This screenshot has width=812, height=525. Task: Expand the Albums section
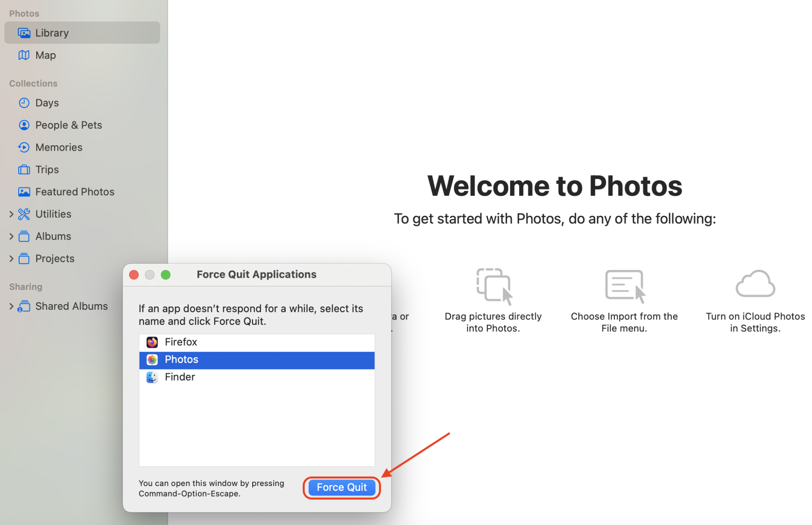(x=11, y=236)
